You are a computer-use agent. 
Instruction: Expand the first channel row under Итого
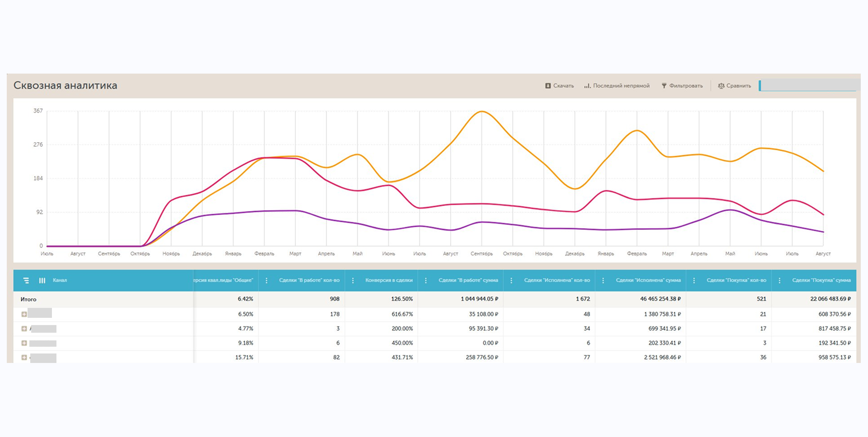pos(24,314)
